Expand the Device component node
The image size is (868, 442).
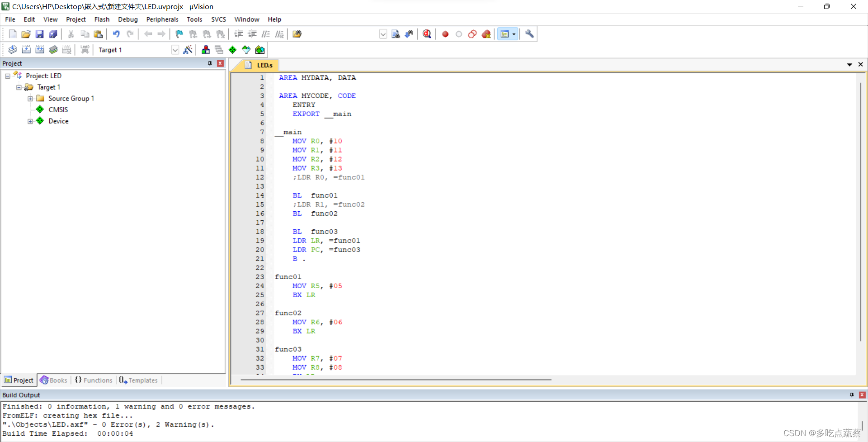tap(30, 121)
